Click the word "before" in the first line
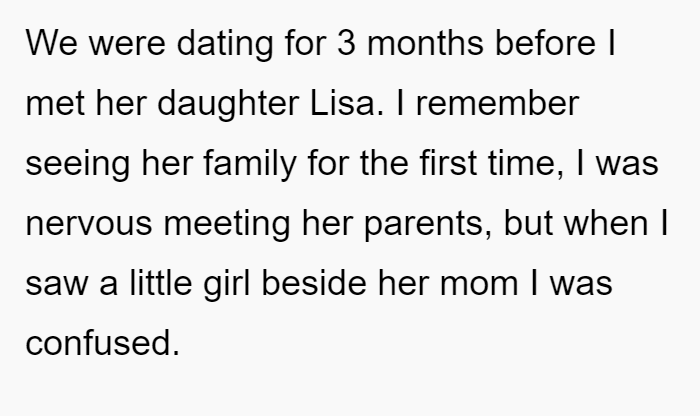This screenshot has height=416, width=700. click(546, 42)
